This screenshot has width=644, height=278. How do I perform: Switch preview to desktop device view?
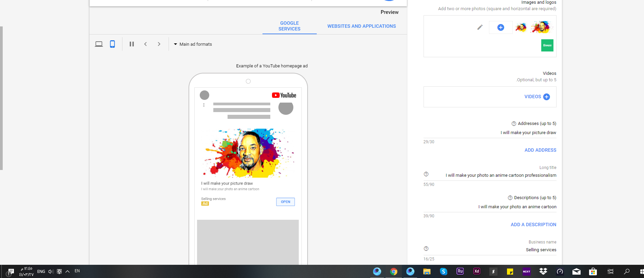(x=99, y=44)
